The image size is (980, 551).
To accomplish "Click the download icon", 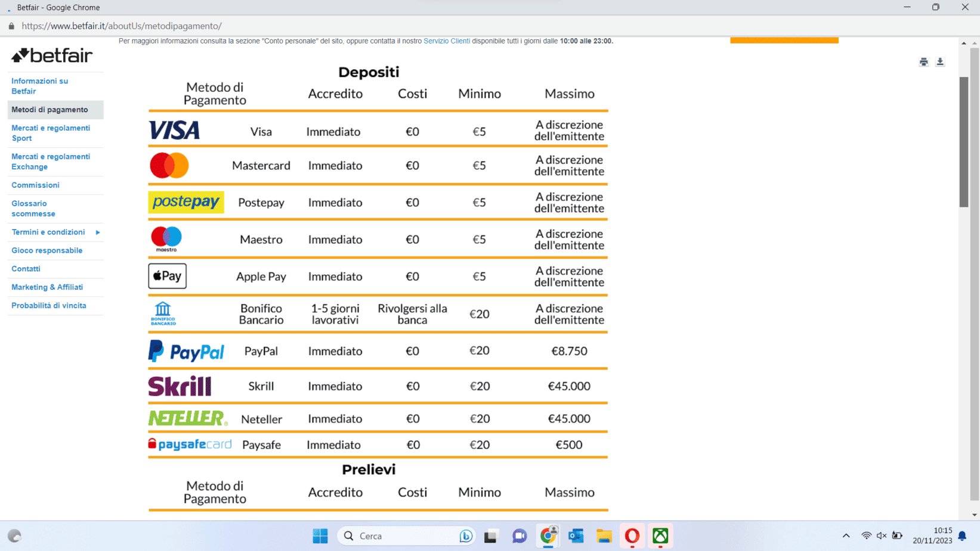I will point(940,62).
